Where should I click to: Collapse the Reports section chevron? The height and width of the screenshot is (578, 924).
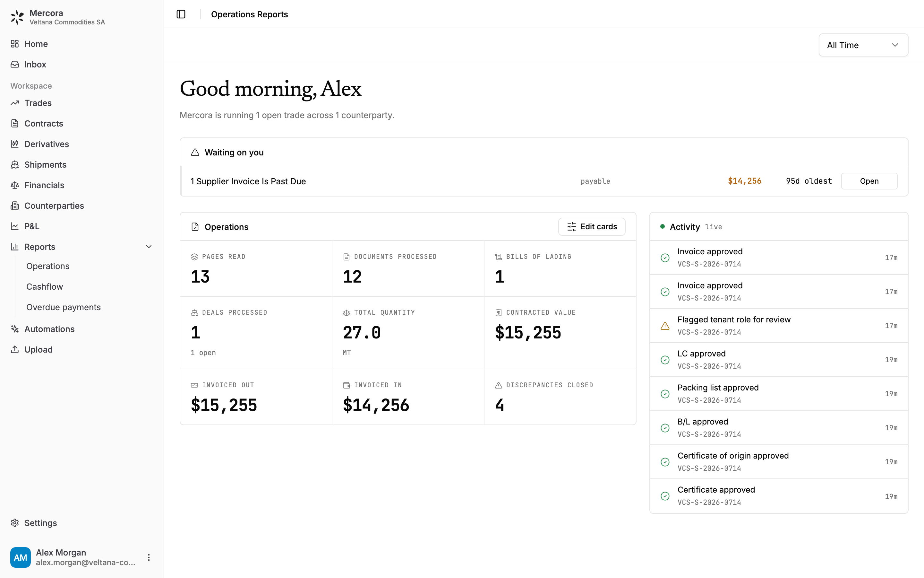tap(149, 247)
